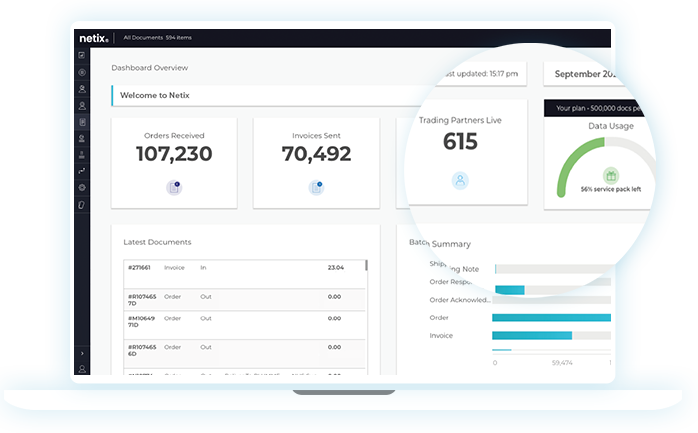Open the dashboard chart icon in sidebar
This screenshot has width=698, height=433.
[82, 55]
